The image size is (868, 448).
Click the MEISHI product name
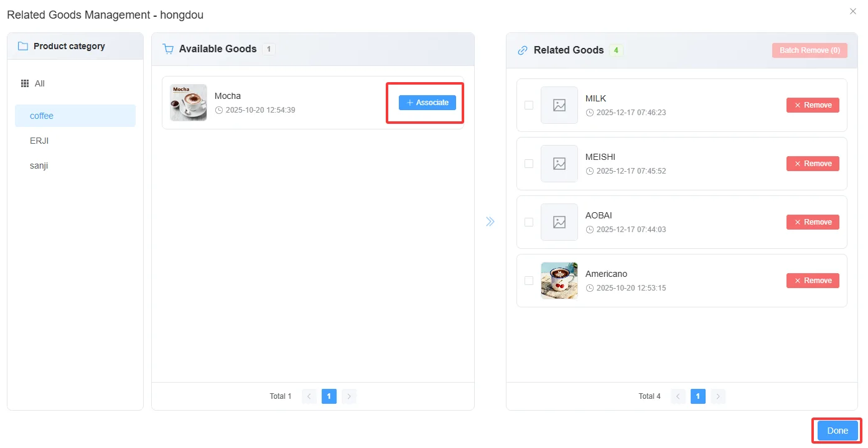[600, 157]
